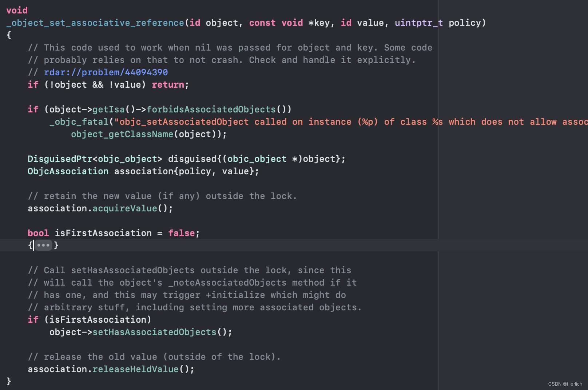Click the objc_setAssociatedObject error string
Image resolution: width=588 pixels, height=390 pixels.
pos(351,122)
